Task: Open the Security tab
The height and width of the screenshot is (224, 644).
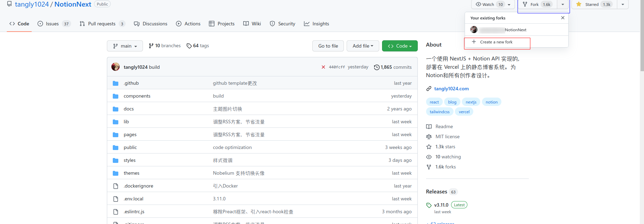Action: 282,24
